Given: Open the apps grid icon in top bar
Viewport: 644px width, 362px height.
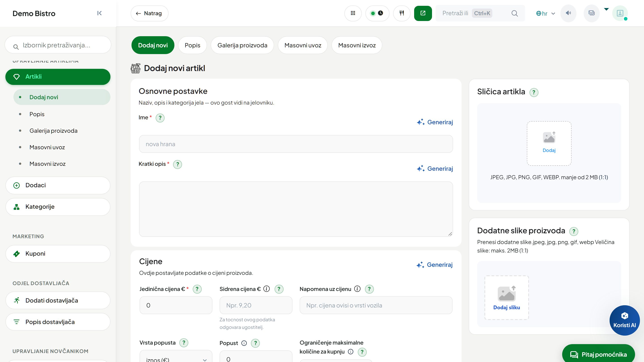Looking at the screenshot, I should tap(353, 13).
